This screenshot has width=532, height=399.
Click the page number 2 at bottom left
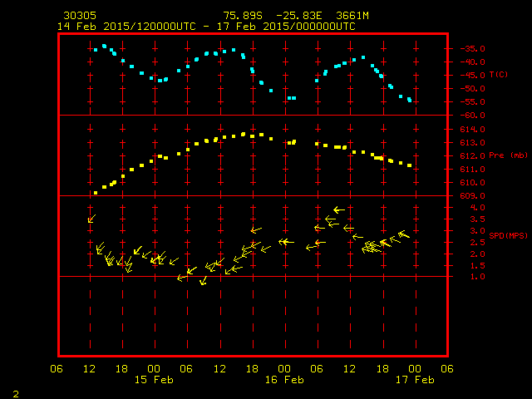point(16,394)
